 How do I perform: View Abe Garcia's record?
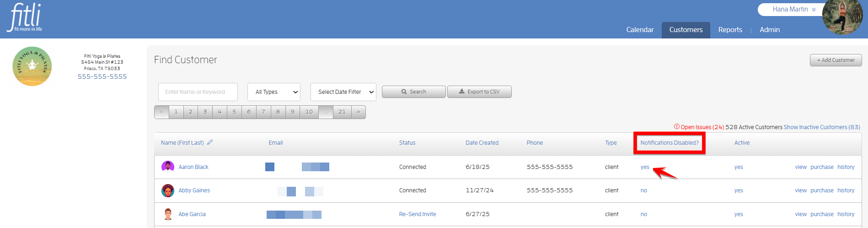pyautogui.click(x=801, y=214)
